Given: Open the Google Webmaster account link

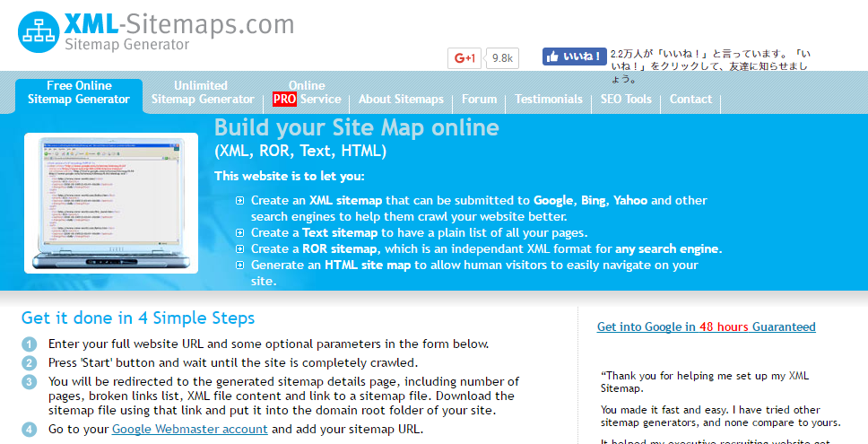Looking at the screenshot, I should coord(190,429).
